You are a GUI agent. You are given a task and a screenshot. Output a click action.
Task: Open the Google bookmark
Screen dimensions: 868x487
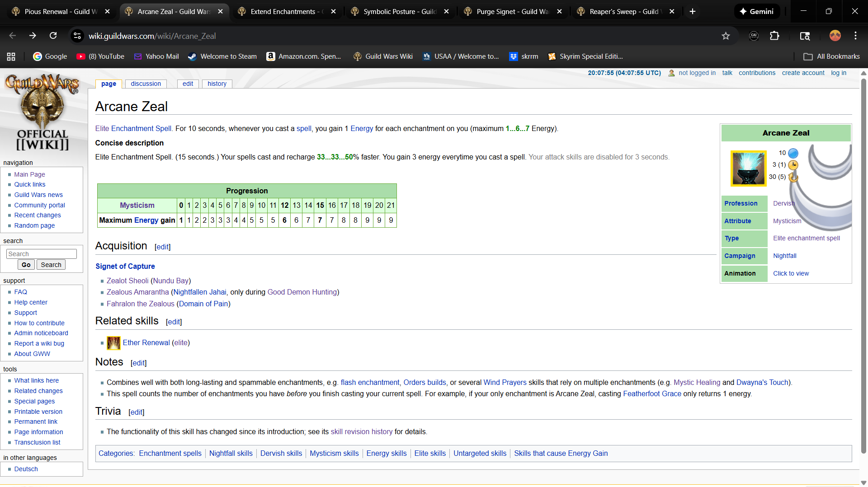tap(50, 56)
